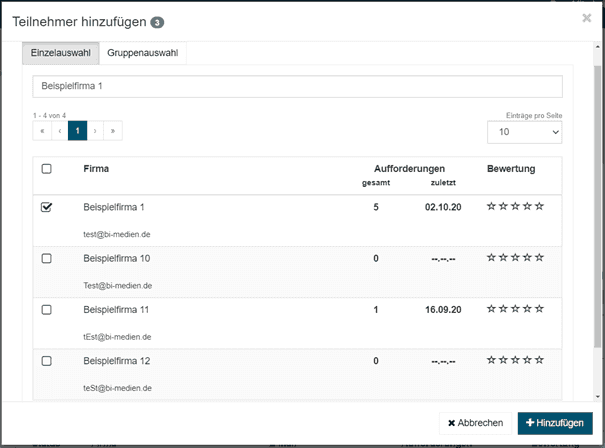This screenshot has height=448, width=605.
Task: Click previous page pagination arrow
Action: click(x=59, y=131)
